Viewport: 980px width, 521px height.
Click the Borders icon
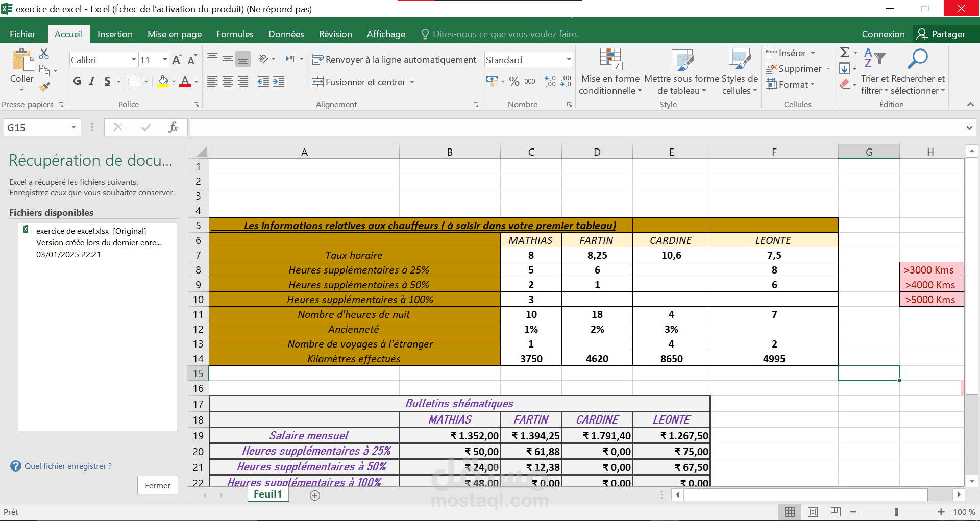coord(135,81)
